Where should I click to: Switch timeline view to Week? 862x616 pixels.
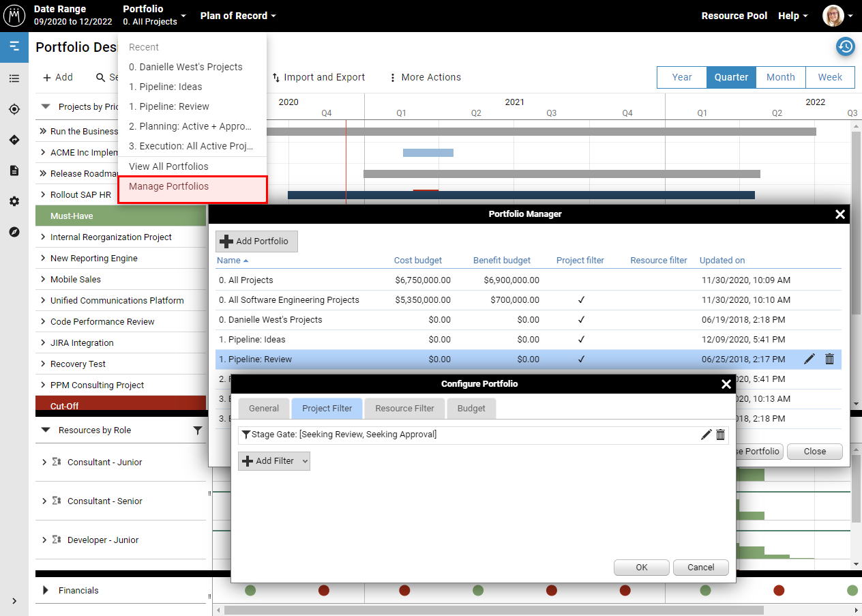coord(830,77)
